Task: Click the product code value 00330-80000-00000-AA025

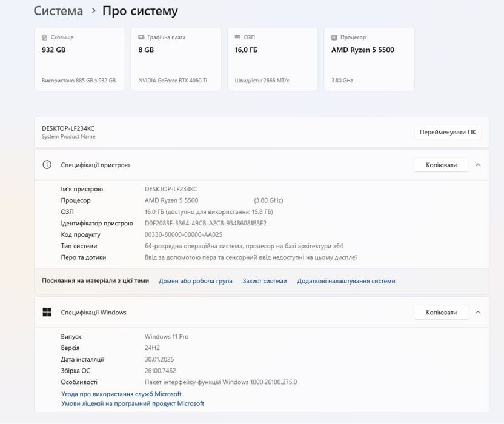Action: tap(184, 235)
